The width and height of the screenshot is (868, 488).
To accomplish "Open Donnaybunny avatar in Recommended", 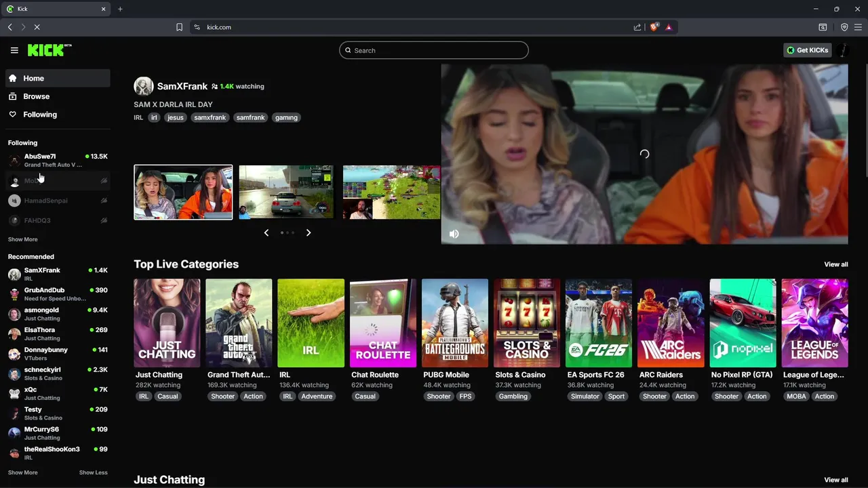I will tap(14, 354).
